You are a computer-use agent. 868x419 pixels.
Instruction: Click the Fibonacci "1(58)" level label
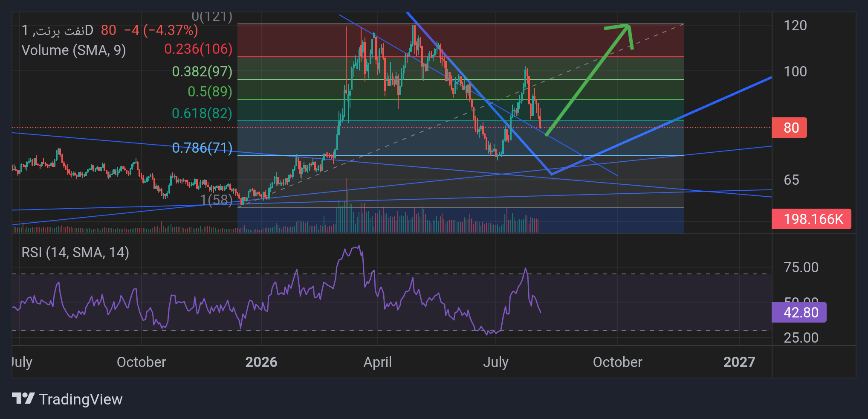click(217, 200)
